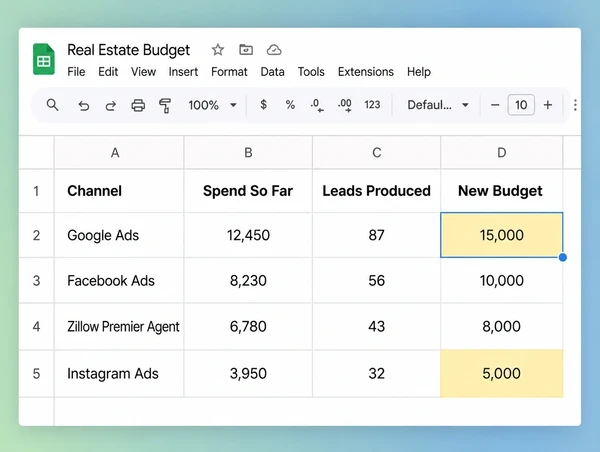
Task: Click the font size field showing 10
Action: pyautogui.click(x=521, y=105)
